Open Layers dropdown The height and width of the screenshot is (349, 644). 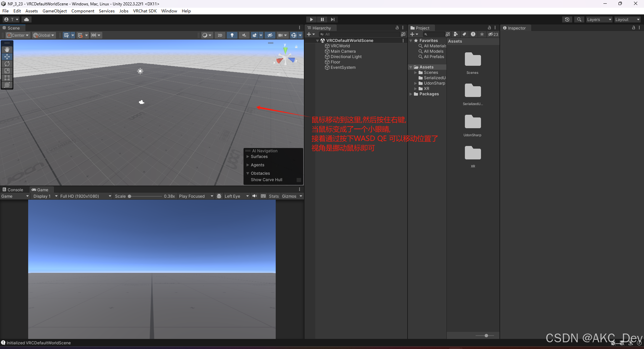599,19
